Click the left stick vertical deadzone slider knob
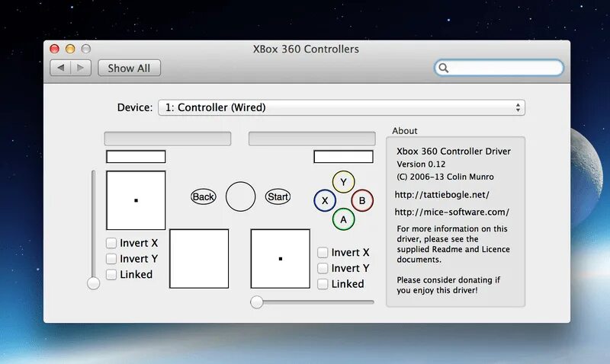Screen dimensions: 610x364 (93, 283)
